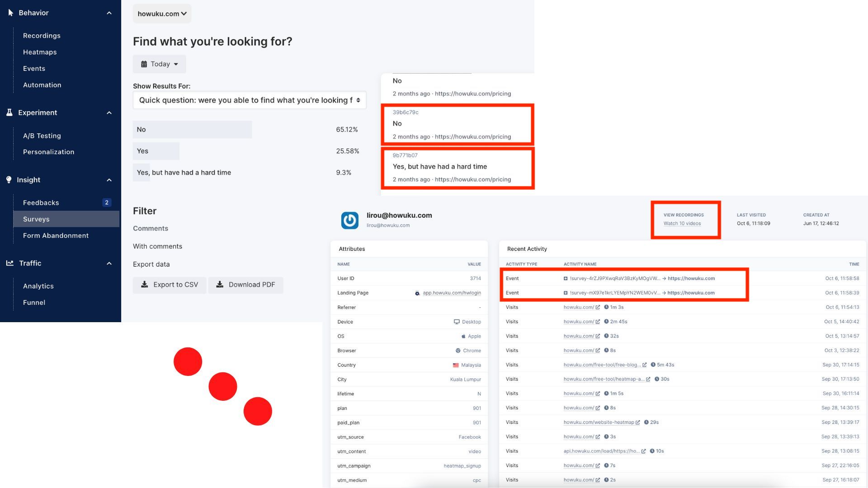The width and height of the screenshot is (868, 488).
Task: Click the Behavior cursor icon in sidebar
Action: pos(10,13)
